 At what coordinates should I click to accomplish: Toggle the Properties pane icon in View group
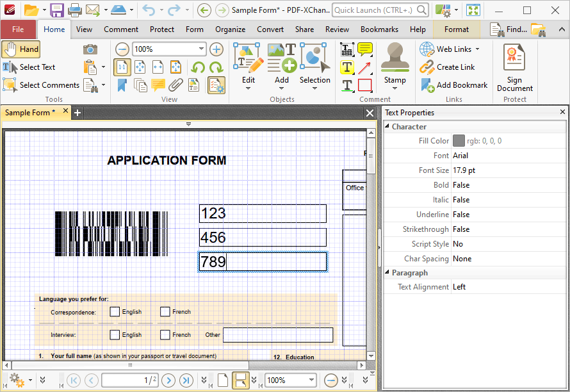click(216, 85)
